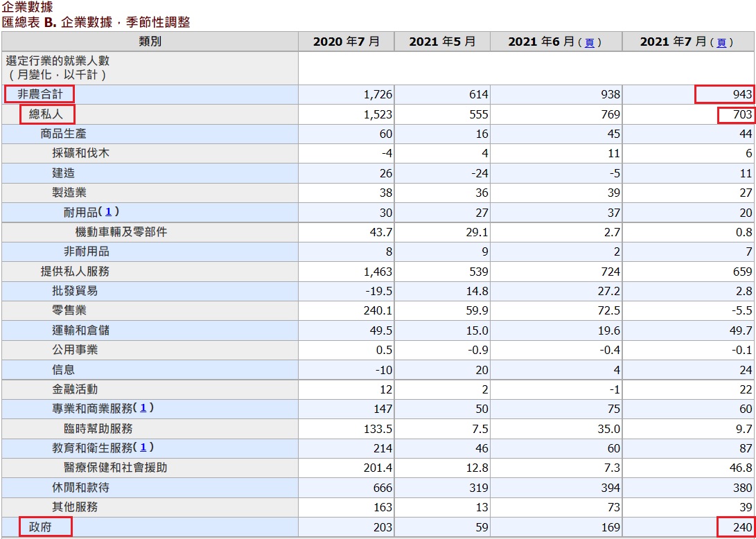Click 政府 value 240 for 2021年7月
This screenshot has height=539, width=756.
[744, 527]
